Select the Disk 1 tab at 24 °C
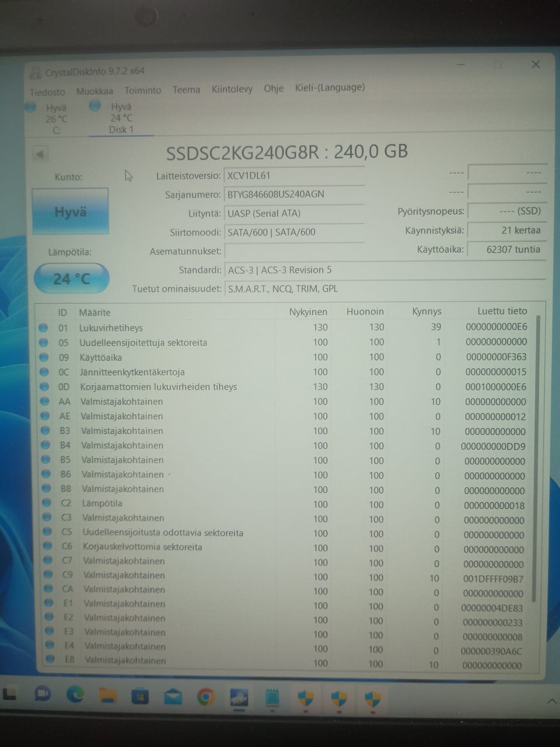560x747 pixels. pos(120,118)
